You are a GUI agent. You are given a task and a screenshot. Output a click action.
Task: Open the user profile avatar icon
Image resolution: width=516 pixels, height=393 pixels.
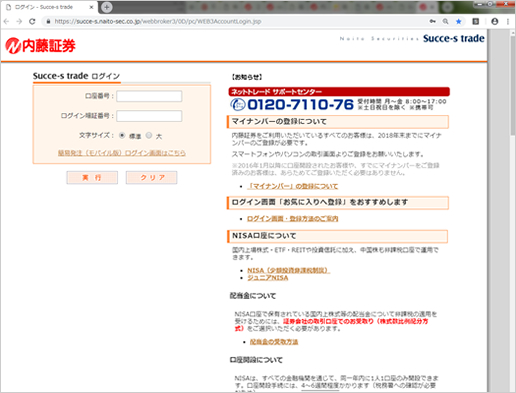click(495, 21)
